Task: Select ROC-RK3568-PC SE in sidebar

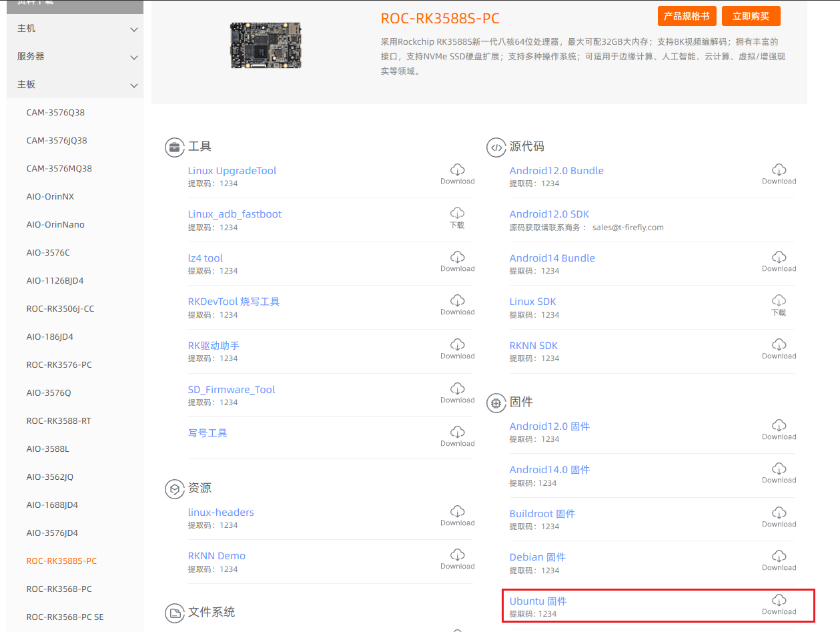Action: (65, 617)
